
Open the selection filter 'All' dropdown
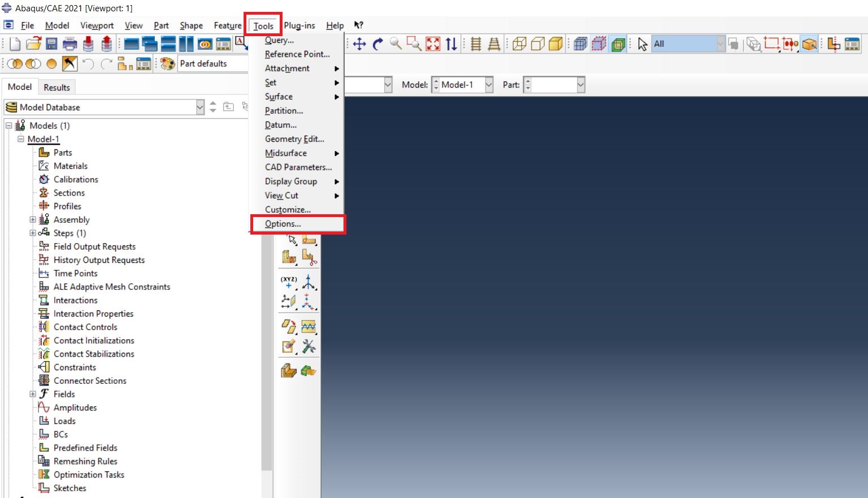tap(721, 44)
